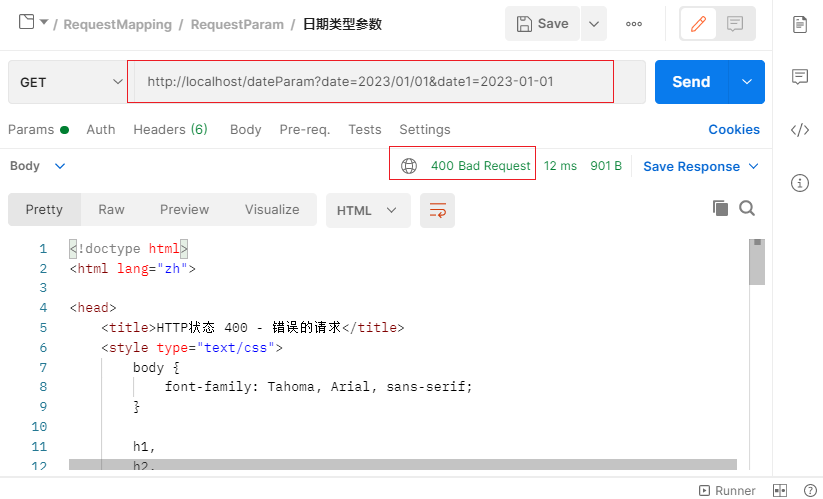Screen dimensions: 823x499
Task: Open the dropdown arrow next to request icon
Action: 44,22
